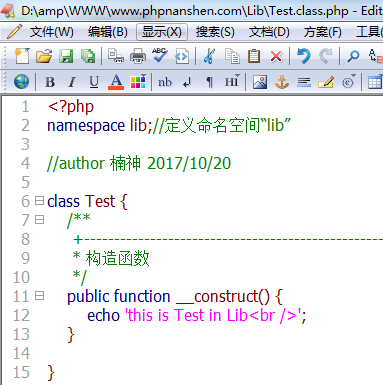Cut selection using the scissors icon
Image resolution: width=383 pixels, height=385 pixels.
209,56
